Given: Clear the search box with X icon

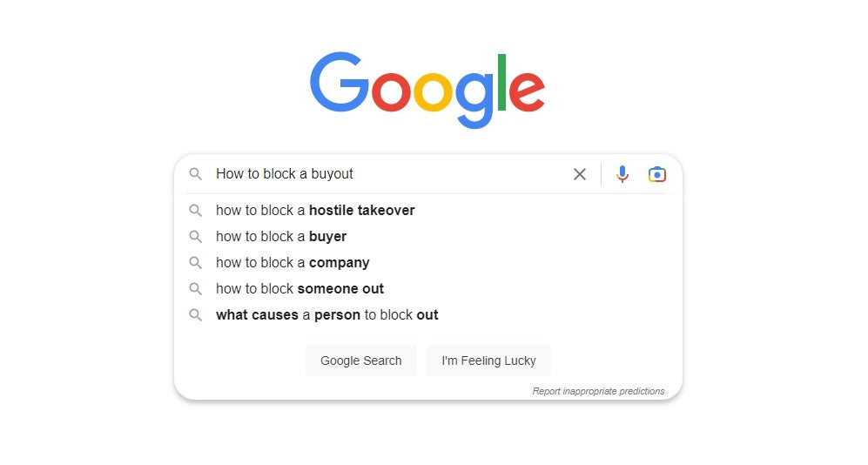Looking at the screenshot, I should [580, 174].
